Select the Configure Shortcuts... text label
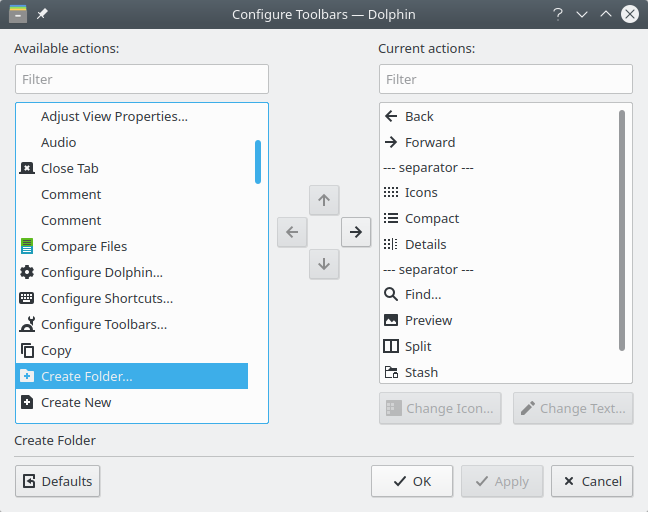The width and height of the screenshot is (648, 512). (107, 298)
